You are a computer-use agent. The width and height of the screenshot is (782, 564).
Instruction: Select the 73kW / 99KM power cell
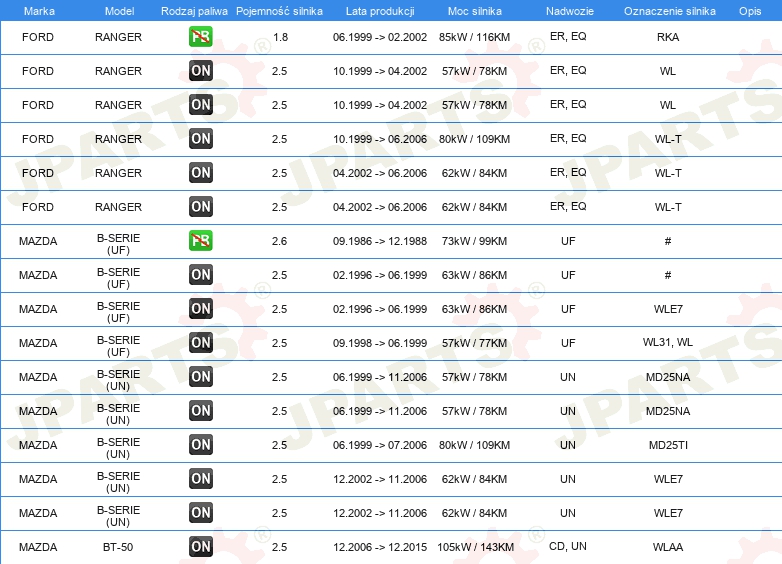(474, 241)
